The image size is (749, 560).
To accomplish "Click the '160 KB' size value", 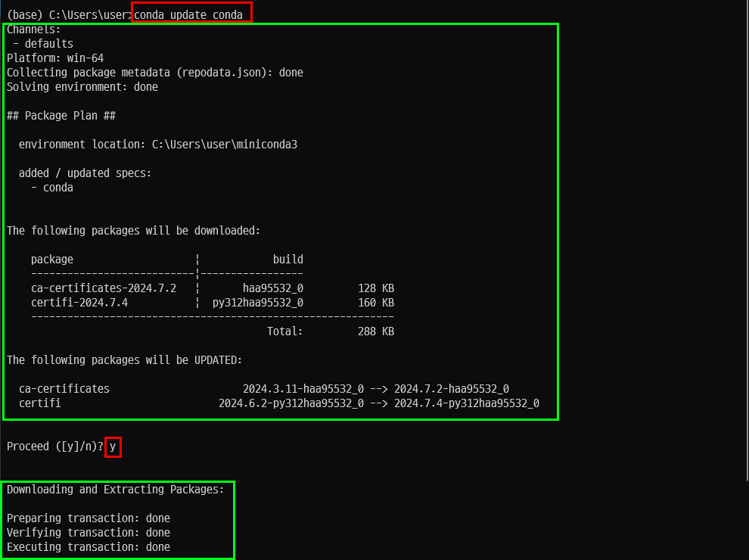I will (376, 303).
